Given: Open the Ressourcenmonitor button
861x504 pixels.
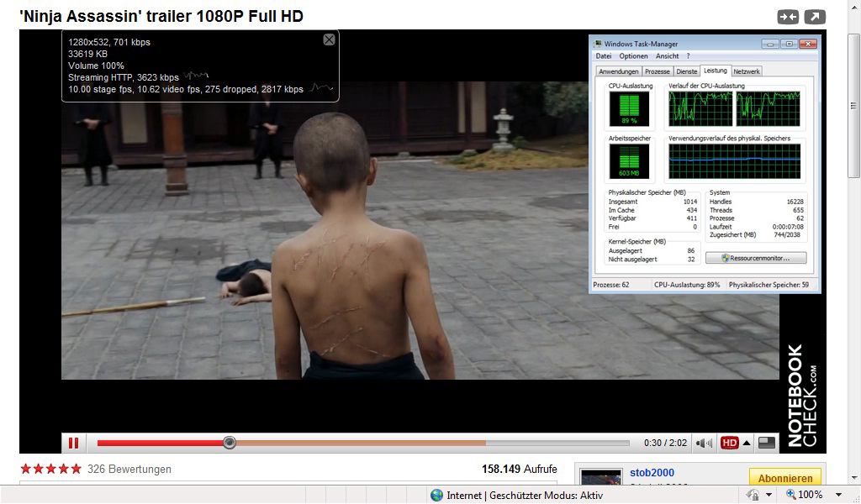Looking at the screenshot, I should click(756, 258).
